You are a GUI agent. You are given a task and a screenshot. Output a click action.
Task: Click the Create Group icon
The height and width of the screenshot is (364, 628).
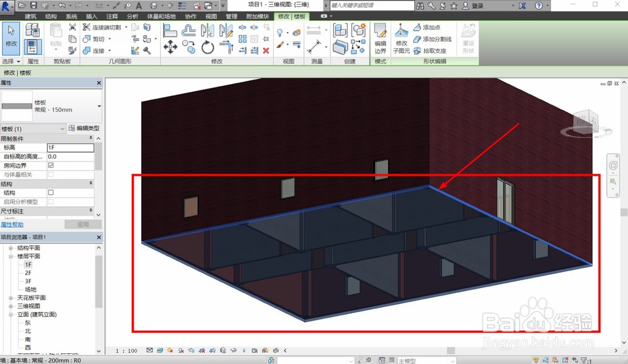pos(359,30)
